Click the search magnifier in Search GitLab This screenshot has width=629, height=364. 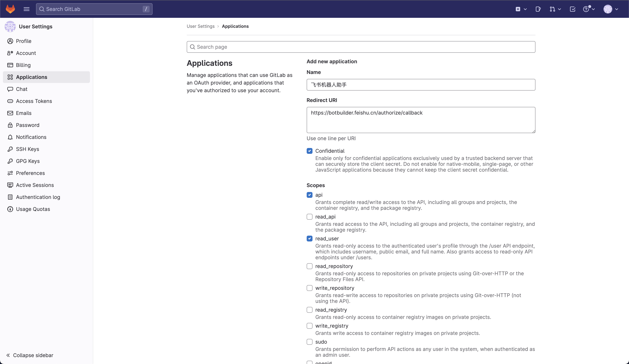pyautogui.click(x=42, y=9)
